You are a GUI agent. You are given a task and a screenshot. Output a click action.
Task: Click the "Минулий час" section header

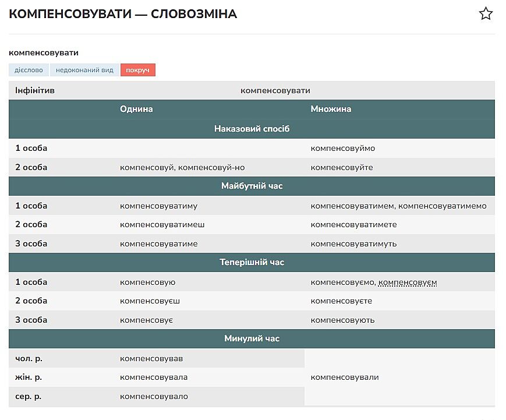[252, 338]
